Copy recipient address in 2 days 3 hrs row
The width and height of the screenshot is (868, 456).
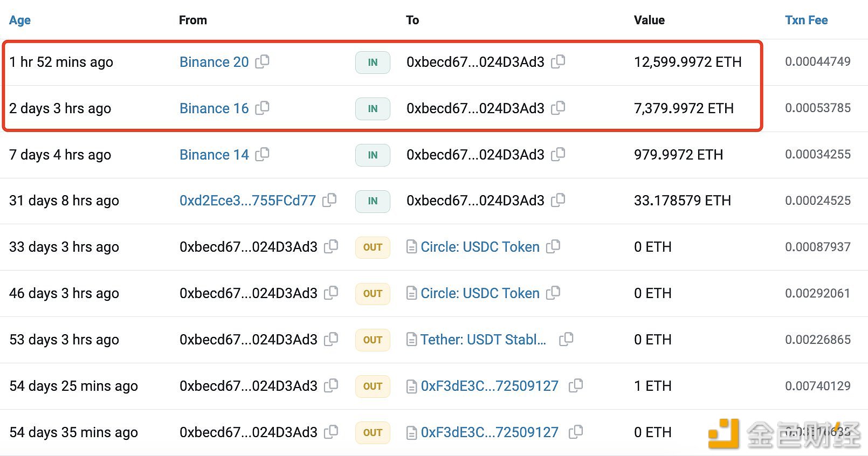(558, 108)
